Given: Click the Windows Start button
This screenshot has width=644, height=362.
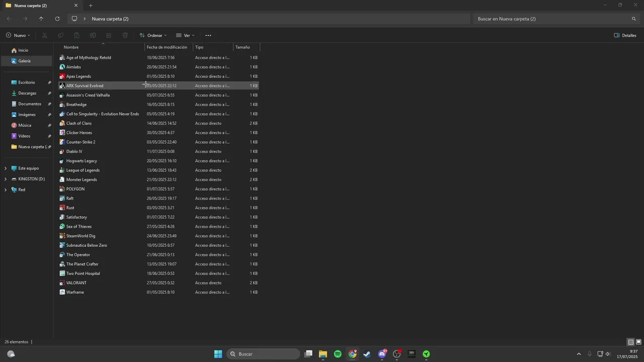Looking at the screenshot, I should tap(218, 354).
